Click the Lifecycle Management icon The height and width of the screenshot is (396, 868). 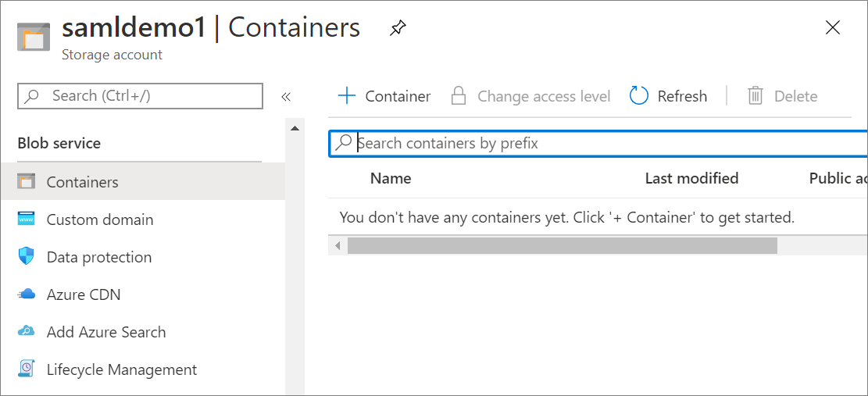coord(27,369)
